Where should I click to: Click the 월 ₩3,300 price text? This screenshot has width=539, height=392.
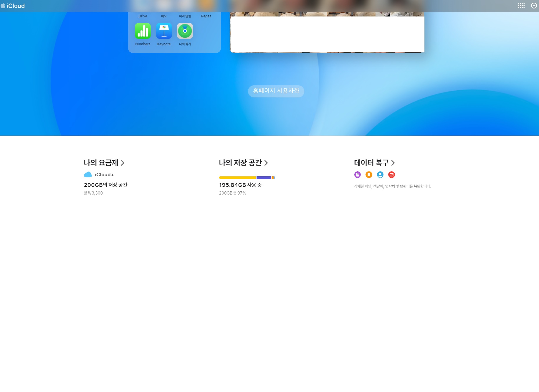tap(93, 193)
